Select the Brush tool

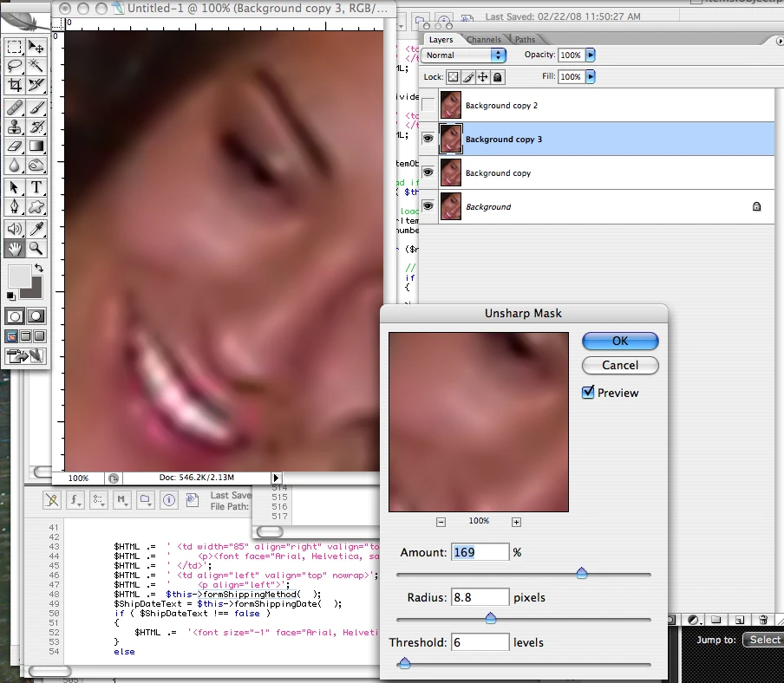[36, 107]
